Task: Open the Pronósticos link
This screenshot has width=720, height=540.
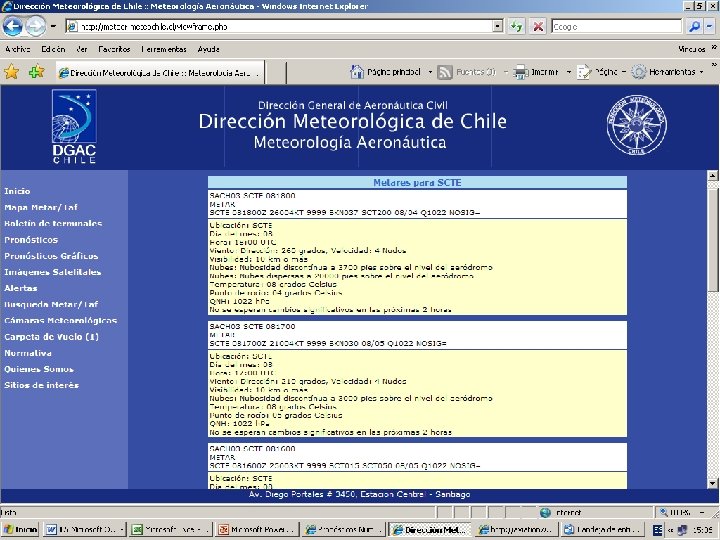Action: 31,240
